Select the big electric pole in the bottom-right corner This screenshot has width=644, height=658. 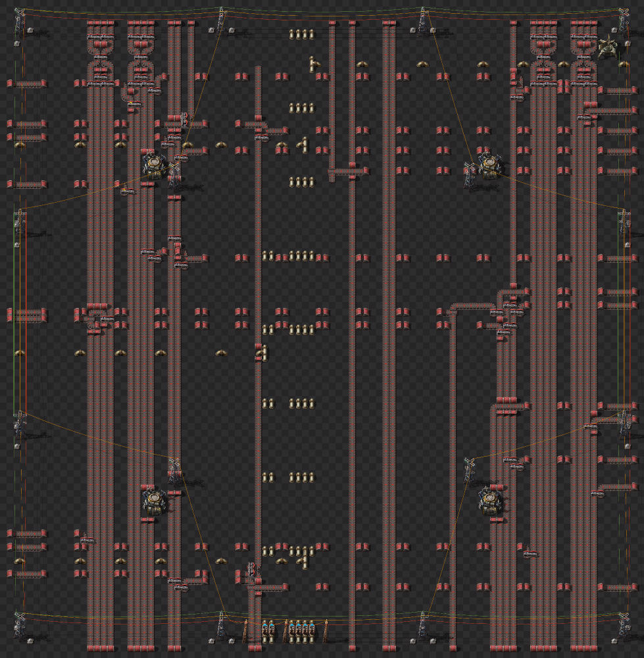point(624,625)
